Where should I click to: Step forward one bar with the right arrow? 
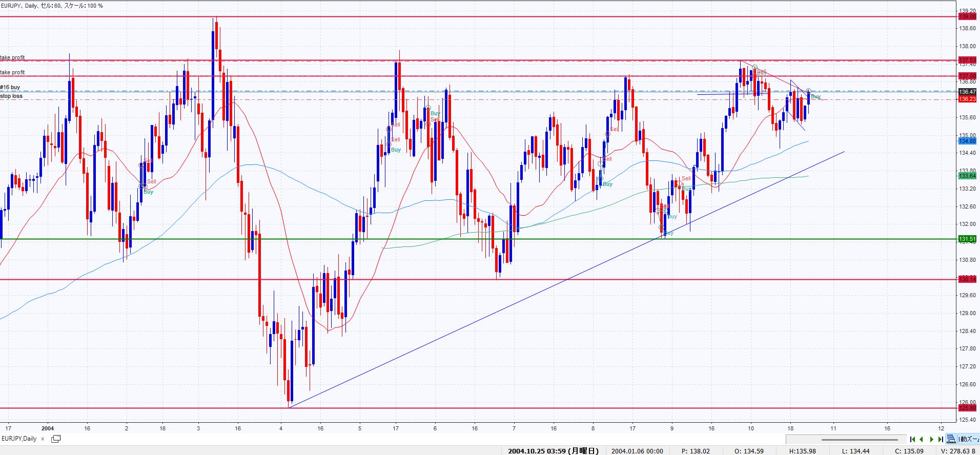pos(931,439)
